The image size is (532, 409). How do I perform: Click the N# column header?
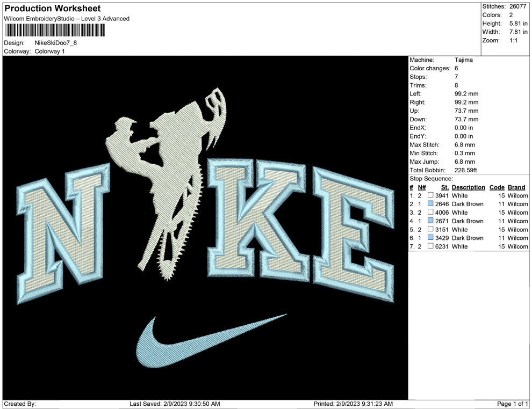[x=422, y=187]
